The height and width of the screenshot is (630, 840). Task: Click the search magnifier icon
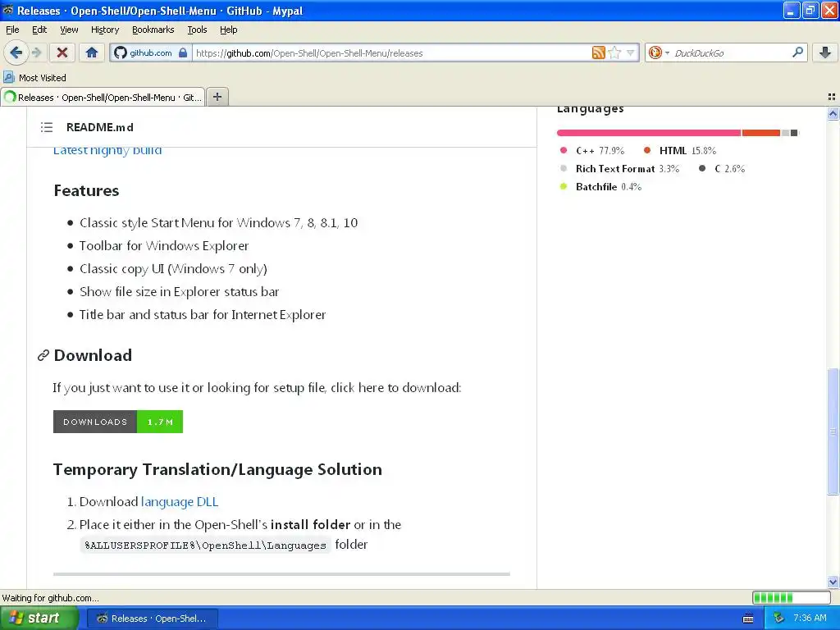797,52
